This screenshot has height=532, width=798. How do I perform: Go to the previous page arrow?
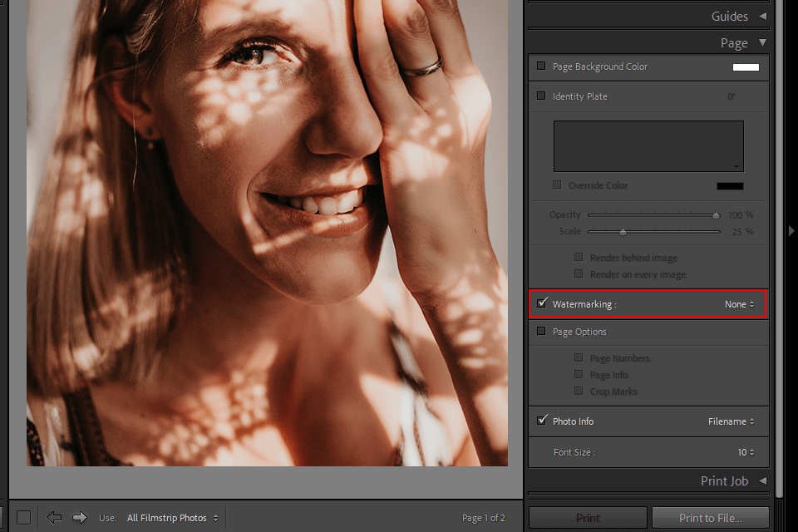[54, 518]
